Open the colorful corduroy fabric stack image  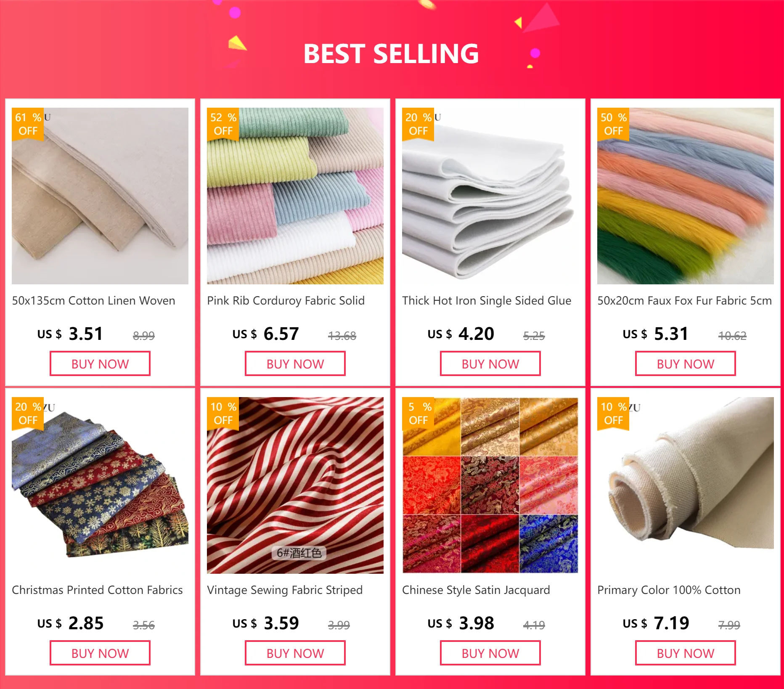click(295, 196)
